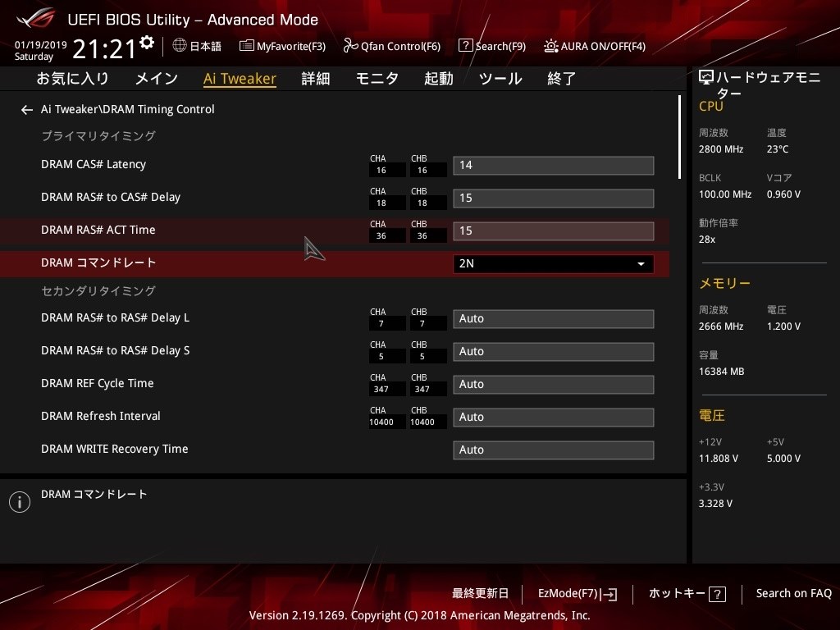Click the back arrow to leave DRAM Timing Control
This screenshot has width=840, height=630.
(26, 109)
